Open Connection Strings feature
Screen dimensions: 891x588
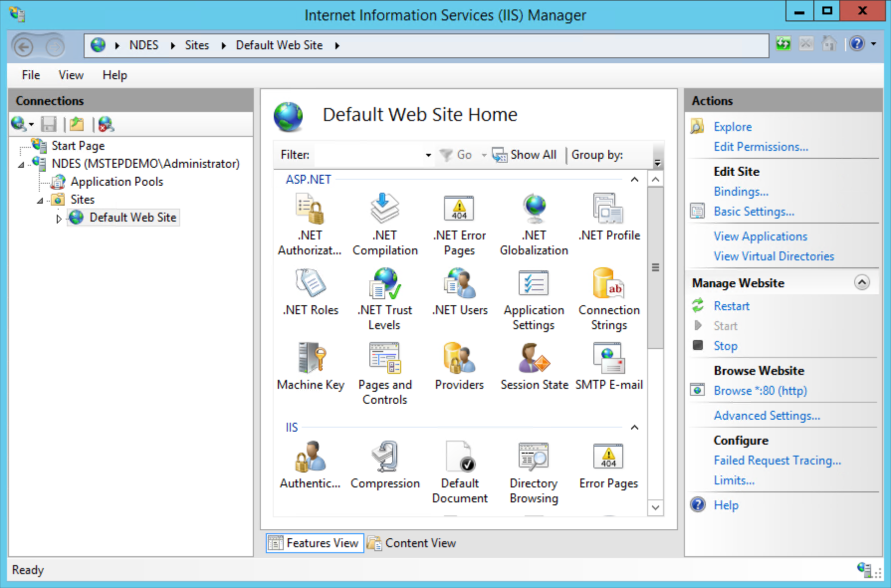coord(609,299)
